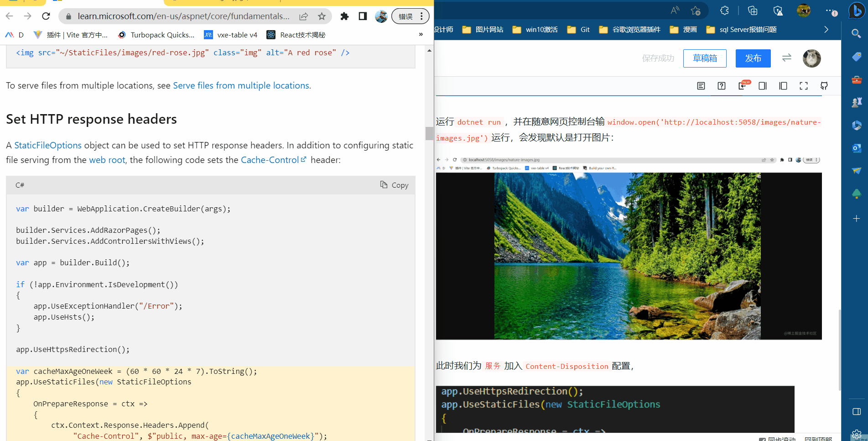This screenshot has height=441, width=868.
Task: Open the vxe-table v4 bookmark
Action: pos(231,35)
